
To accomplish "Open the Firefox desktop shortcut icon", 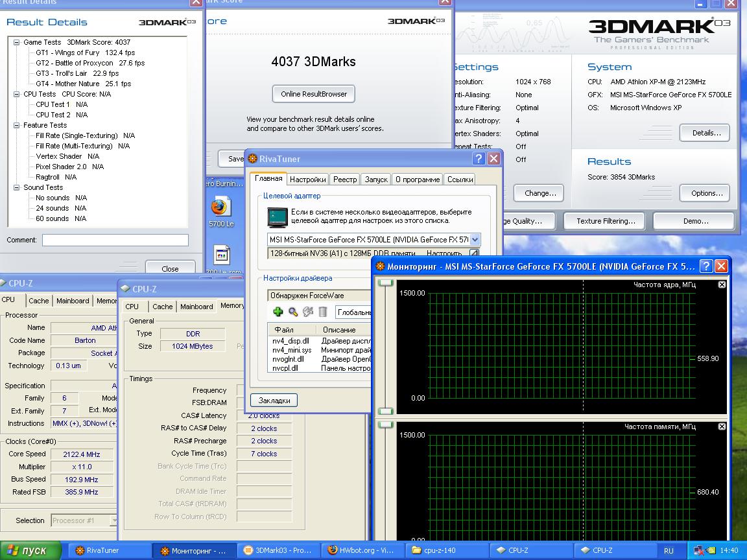I will click(x=220, y=207).
